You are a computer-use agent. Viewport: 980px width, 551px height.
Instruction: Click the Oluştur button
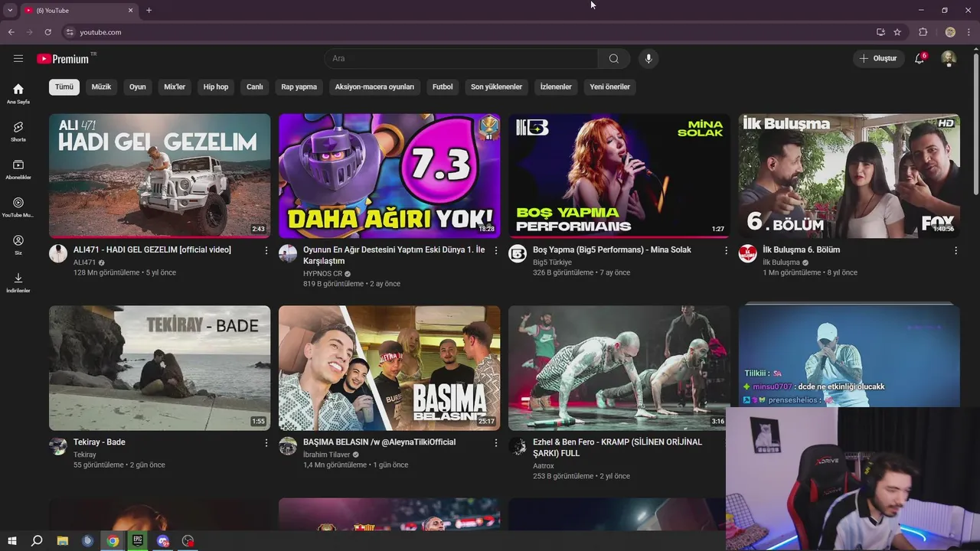[x=878, y=58]
